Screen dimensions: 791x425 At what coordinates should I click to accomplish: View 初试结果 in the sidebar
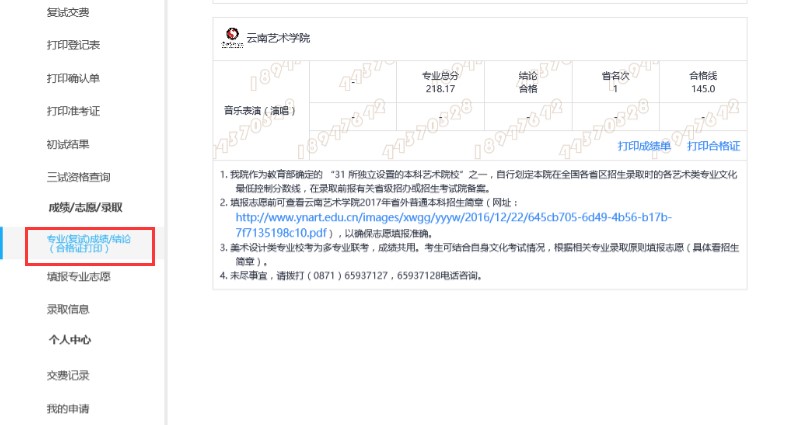pos(67,144)
